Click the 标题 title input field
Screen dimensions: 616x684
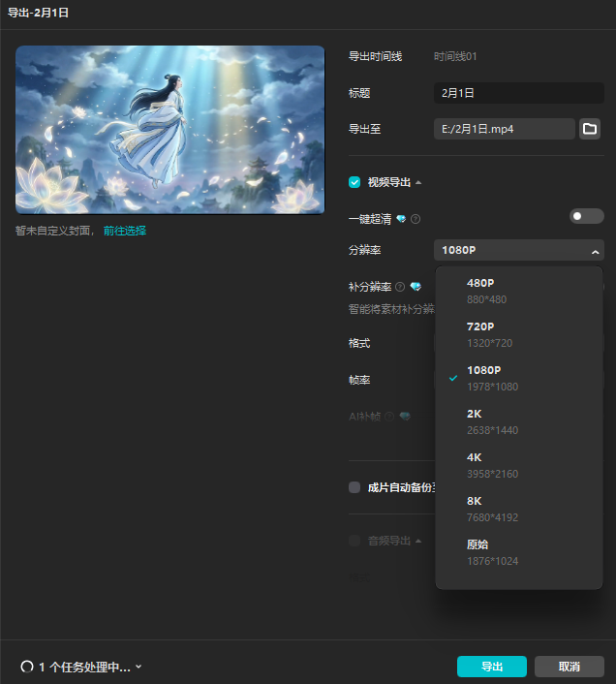[x=518, y=93]
